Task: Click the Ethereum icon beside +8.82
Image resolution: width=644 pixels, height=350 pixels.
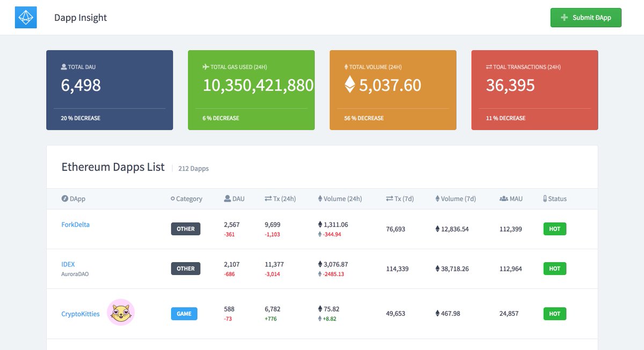Action: (320, 319)
